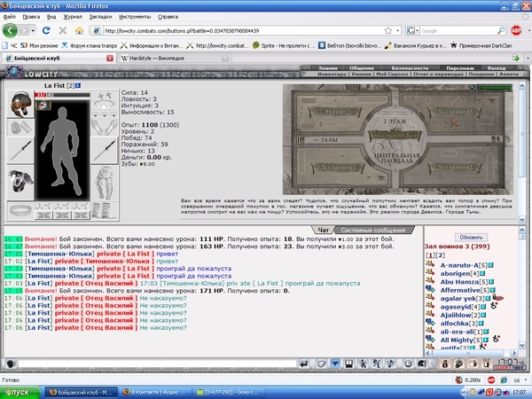Click the floppy disk save icon in chat bar
This screenshot has width=532, height=399.
[x=348, y=364]
